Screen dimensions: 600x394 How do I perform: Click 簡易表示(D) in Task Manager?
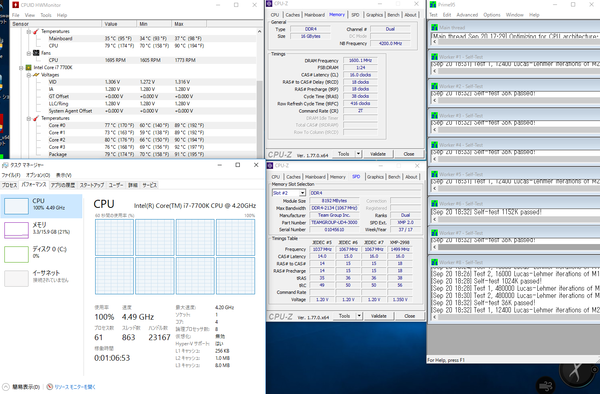pos(26,387)
